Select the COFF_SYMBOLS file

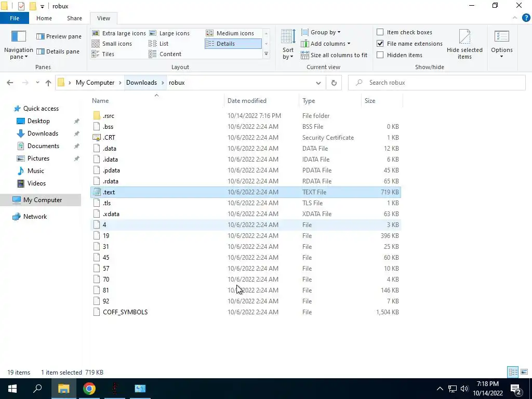point(246,312)
